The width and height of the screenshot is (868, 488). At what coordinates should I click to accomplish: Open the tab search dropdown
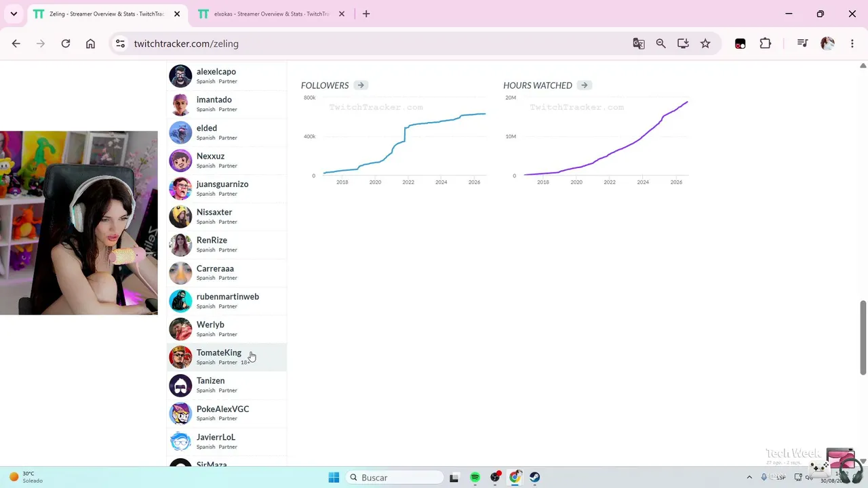[x=14, y=14]
